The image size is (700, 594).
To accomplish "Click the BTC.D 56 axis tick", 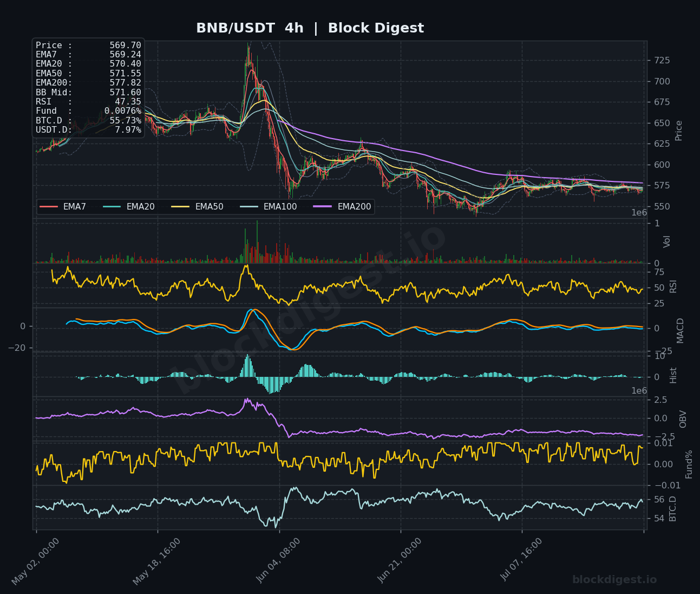I will click(659, 500).
